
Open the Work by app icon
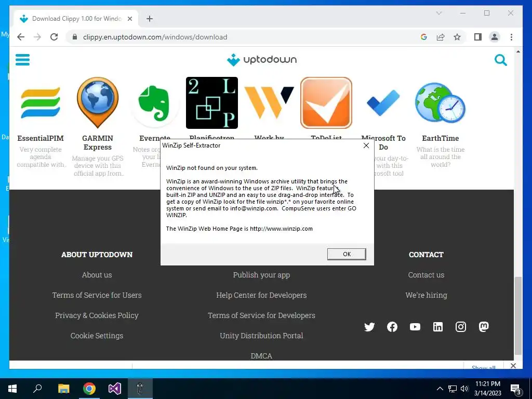click(x=269, y=102)
